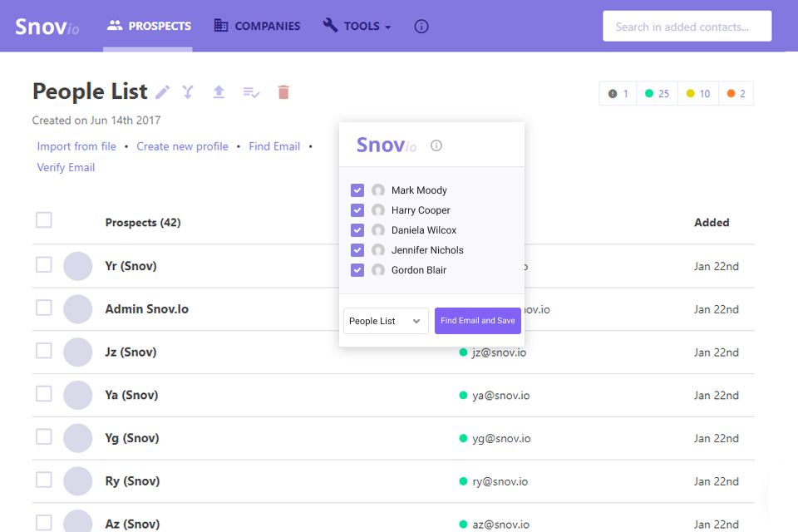Check the Admin Snov.Io row checkbox
The height and width of the screenshot is (532, 798).
tap(44, 308)
